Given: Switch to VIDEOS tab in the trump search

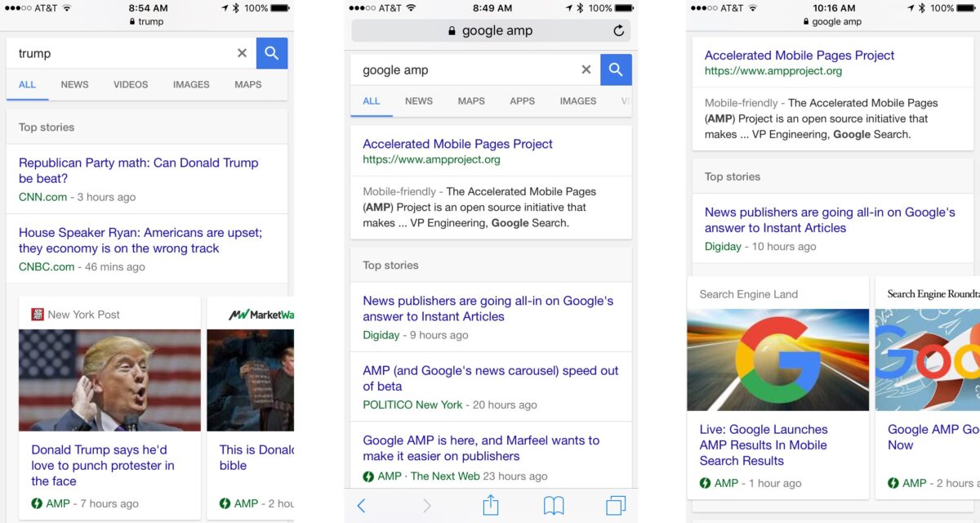Looking at the screenshot, I should click(131, 85).
